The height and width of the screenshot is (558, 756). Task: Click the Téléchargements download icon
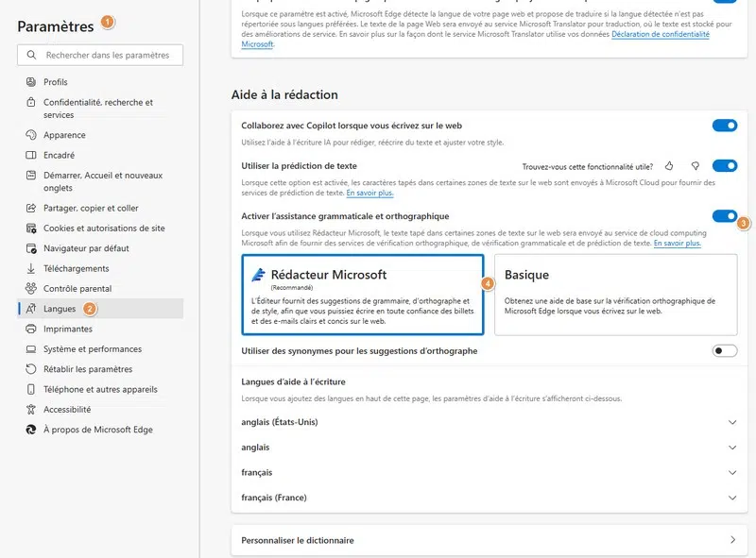[31, 268]
